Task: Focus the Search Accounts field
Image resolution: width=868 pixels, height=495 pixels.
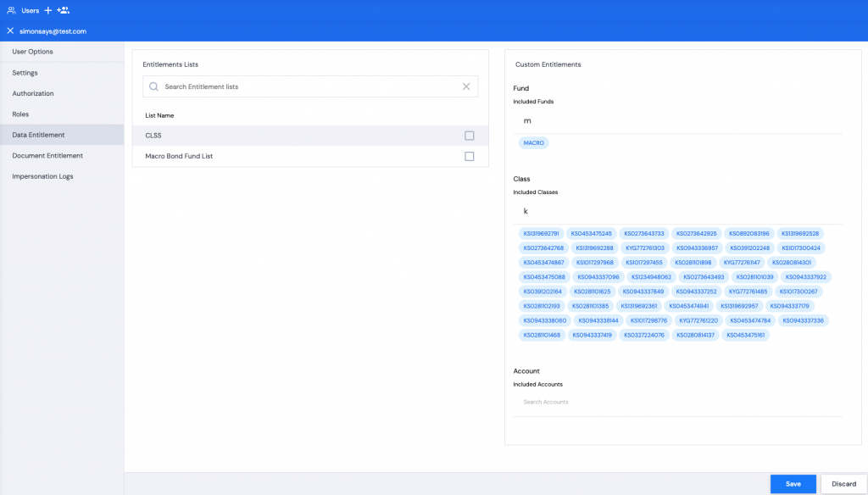Action: tap(677, 402)
